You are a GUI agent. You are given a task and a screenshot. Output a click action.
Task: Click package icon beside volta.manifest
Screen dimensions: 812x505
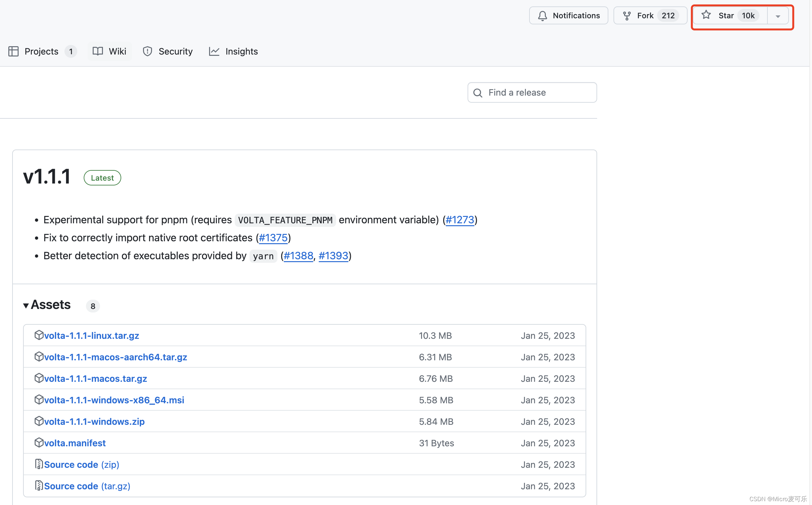39,442
